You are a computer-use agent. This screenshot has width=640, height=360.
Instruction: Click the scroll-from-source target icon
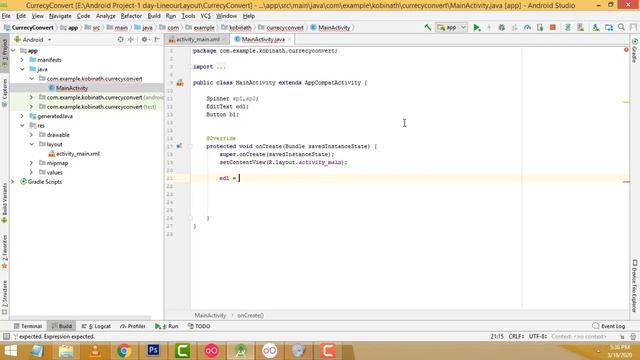(120, 40)
